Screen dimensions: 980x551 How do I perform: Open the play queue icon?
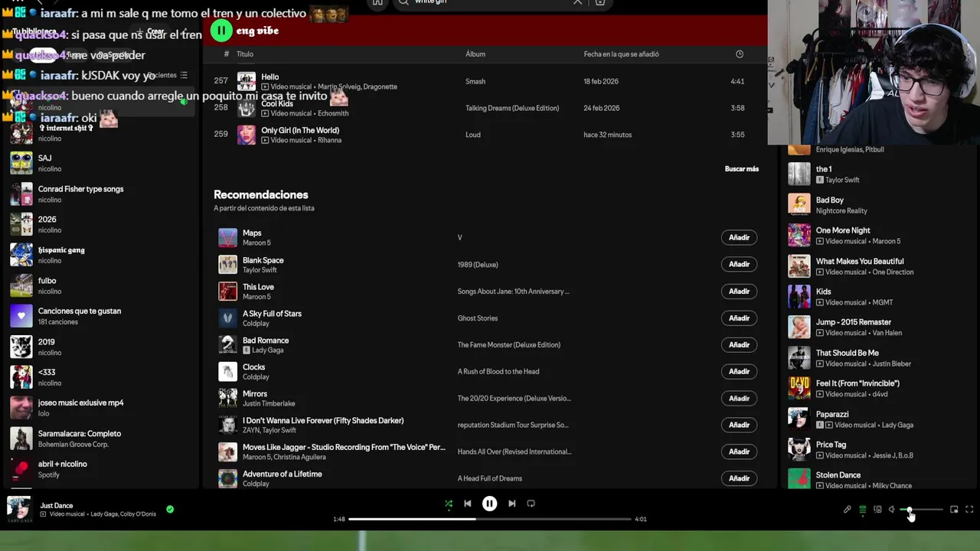862,510
